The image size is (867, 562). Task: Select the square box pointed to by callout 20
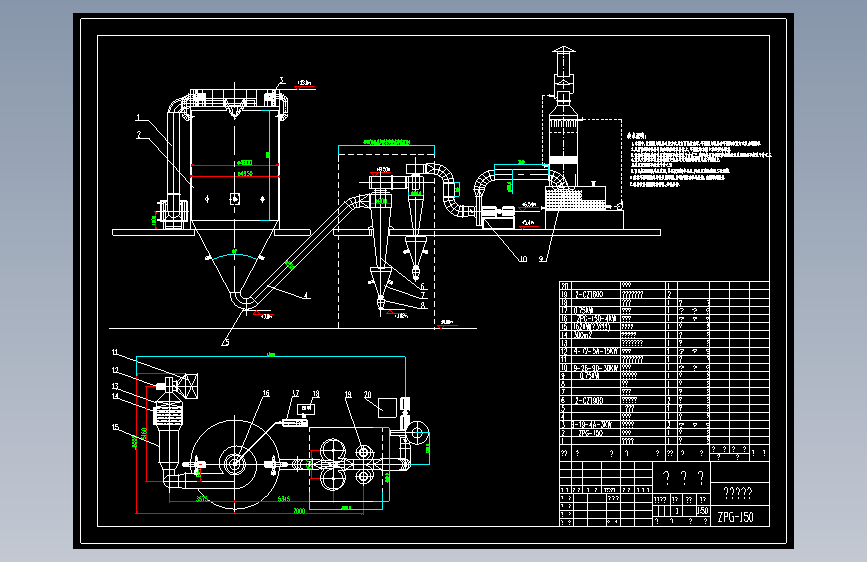[x=387, y=408]
